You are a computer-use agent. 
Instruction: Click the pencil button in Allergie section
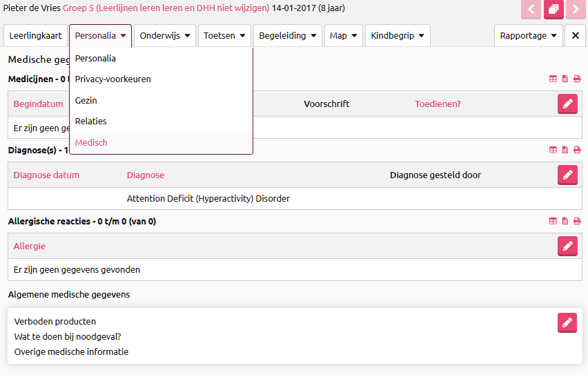pos(567,246)
